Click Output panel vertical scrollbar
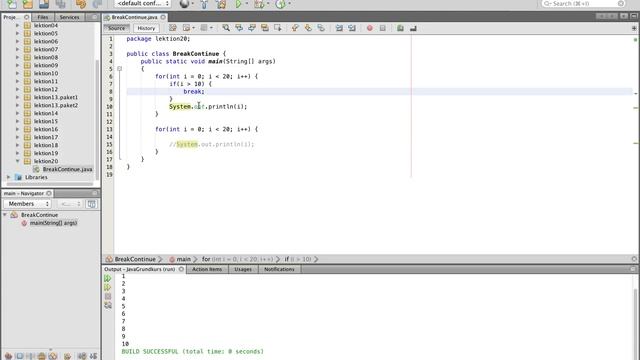Image resolution: width=640 pixels, height=360 pixels. pos(635,318)
